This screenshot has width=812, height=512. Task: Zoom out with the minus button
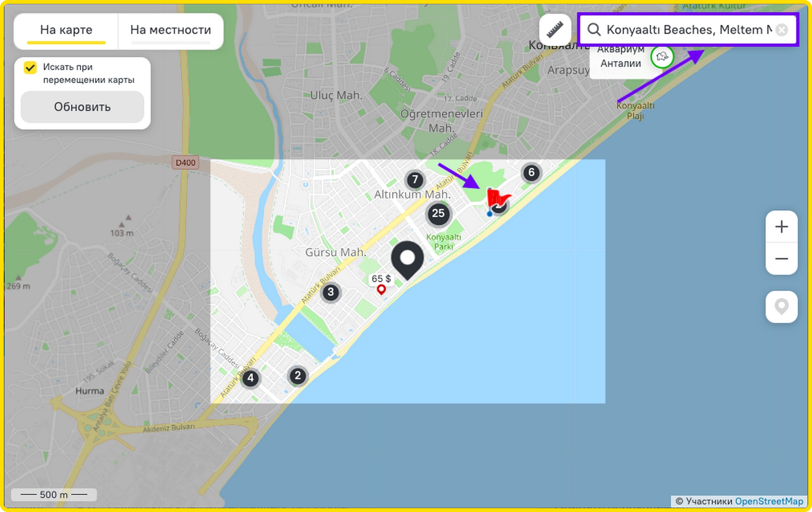pyautogui.click(x=781, y=259)
